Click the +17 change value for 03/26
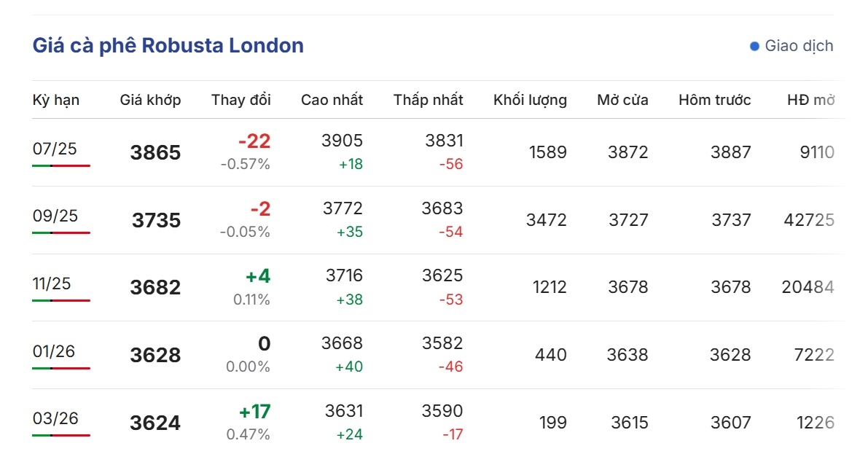This screenshot has height=454, width=868. (254, 412)
